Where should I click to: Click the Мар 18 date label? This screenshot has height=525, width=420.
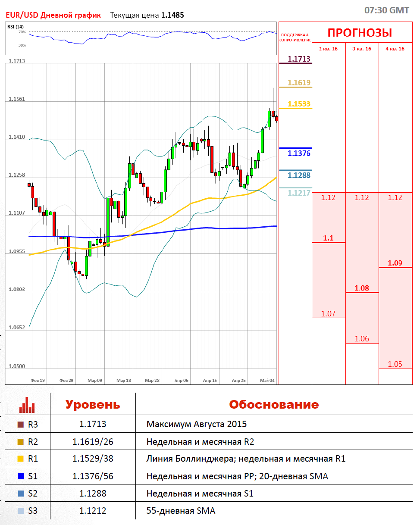click(x=124, y=381)
